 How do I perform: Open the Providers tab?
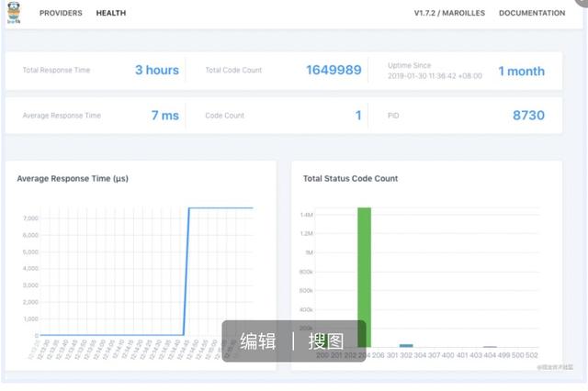point(61,13)
